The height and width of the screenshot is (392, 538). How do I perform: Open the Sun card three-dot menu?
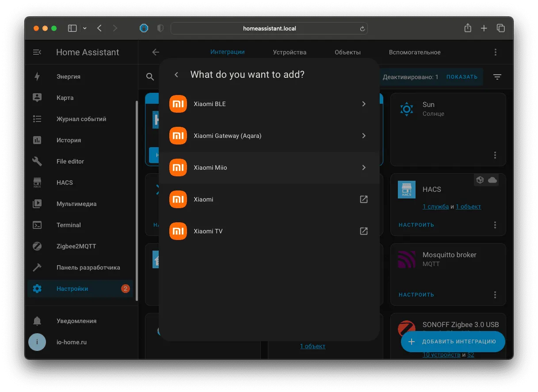[495, 155]
